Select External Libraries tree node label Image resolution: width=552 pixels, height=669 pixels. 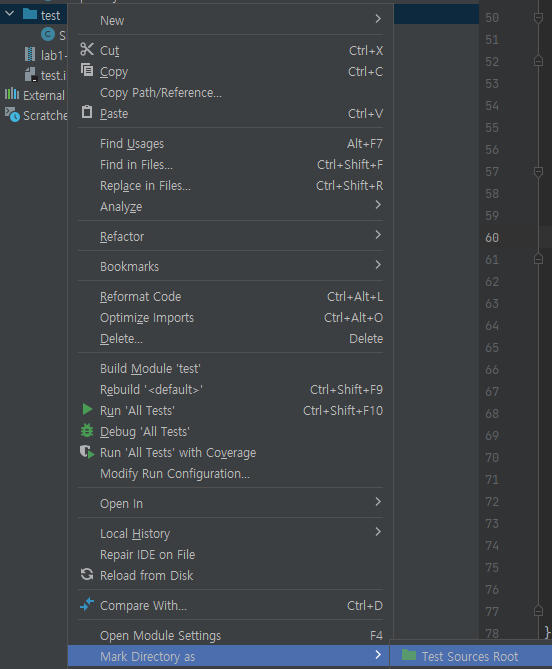click(x=44, y=96)
